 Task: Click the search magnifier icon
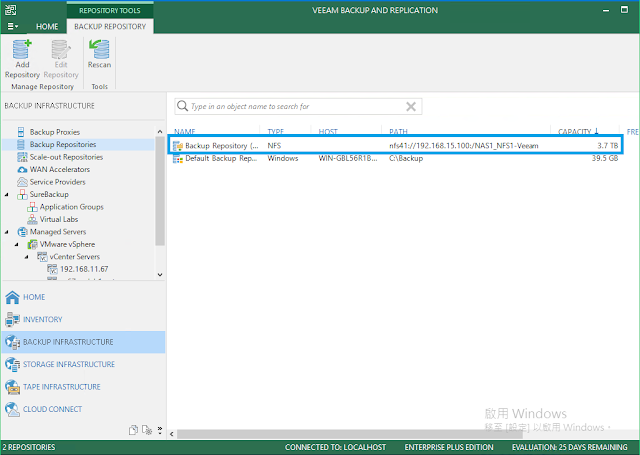(x=182, y=106)
